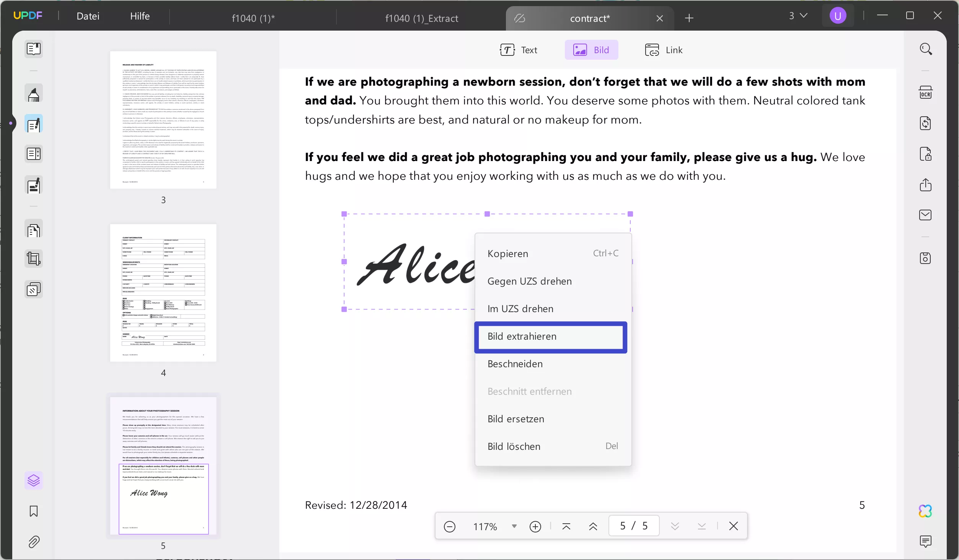
Task: Expand the zoom percentage dropdown
Action: 514,526
